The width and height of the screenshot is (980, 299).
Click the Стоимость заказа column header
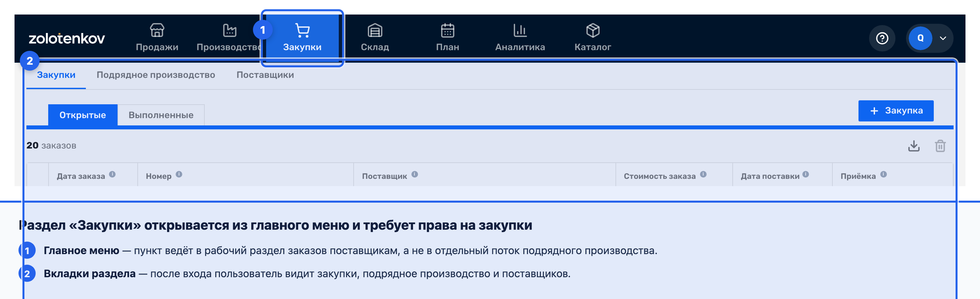click(659, 176)
